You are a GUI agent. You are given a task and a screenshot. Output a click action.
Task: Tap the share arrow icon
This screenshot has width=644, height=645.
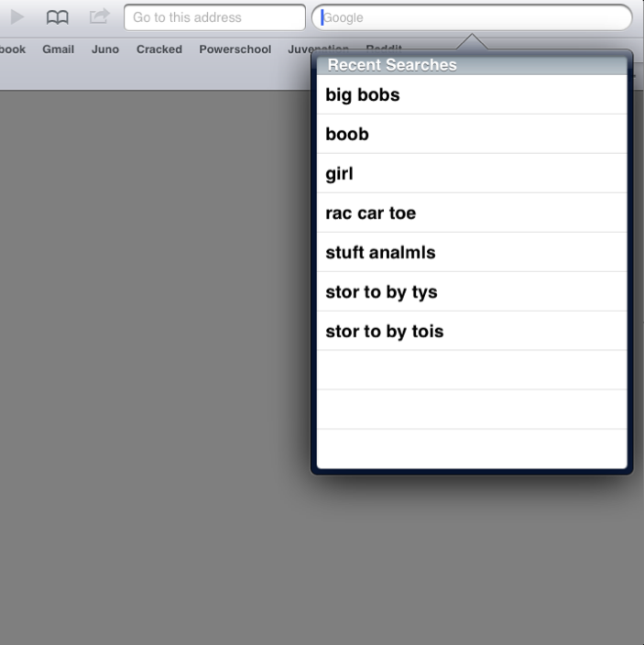point(99,16)
